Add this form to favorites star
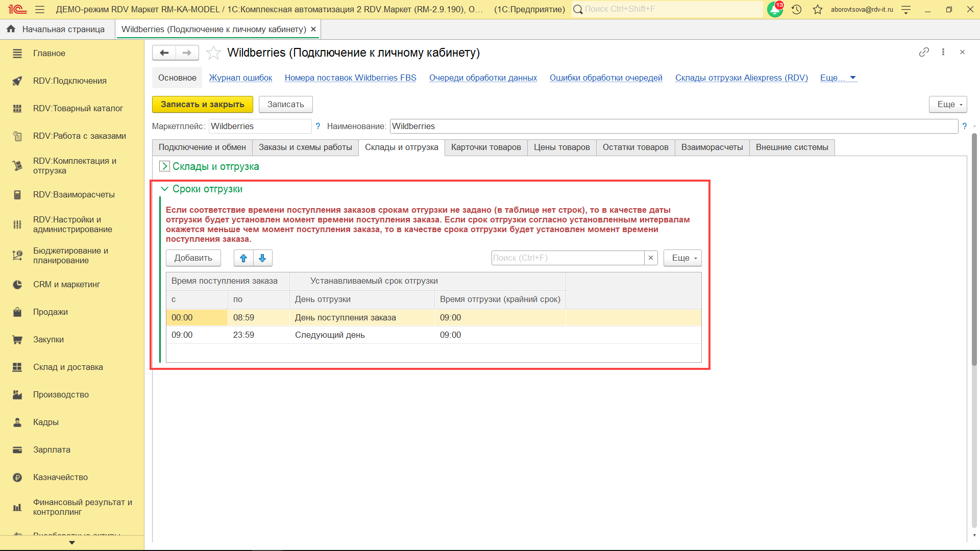Screen dimensions: 980x551 (x=213, y=53)
